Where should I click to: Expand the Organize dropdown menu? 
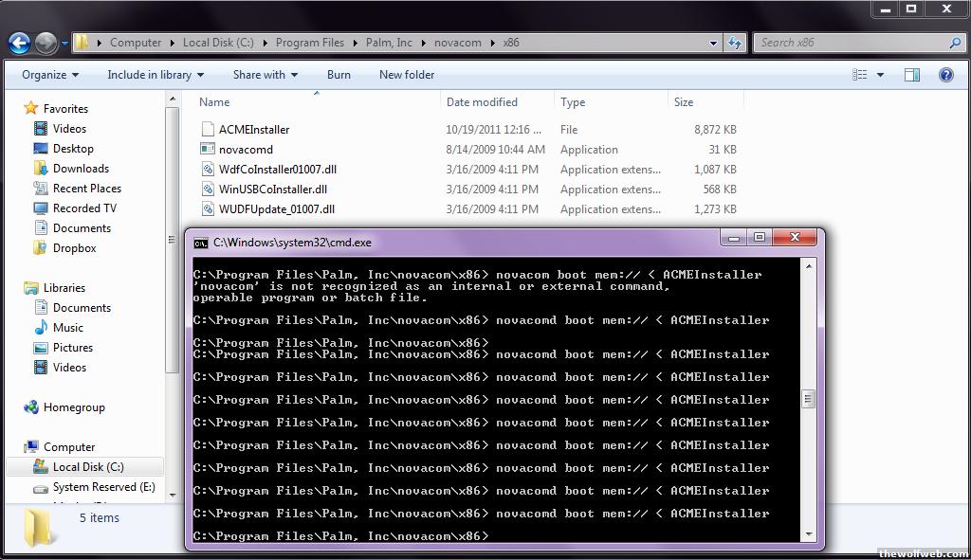point(50,75)
